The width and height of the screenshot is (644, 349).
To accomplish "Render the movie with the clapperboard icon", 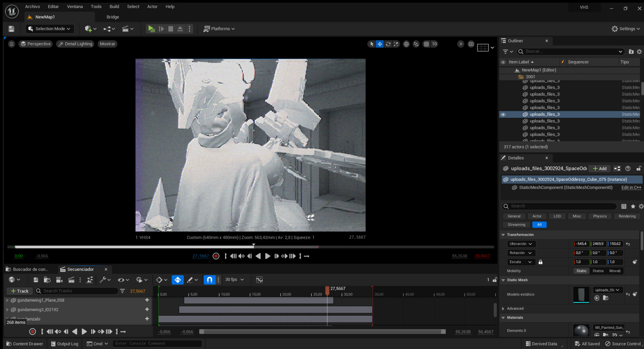I will [71, 280].
